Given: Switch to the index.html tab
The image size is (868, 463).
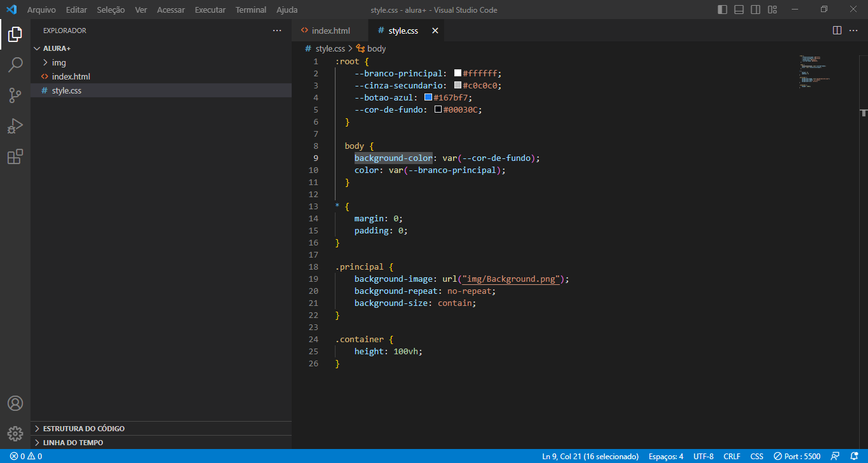Looking at the screenshot, I should (330, 31).
